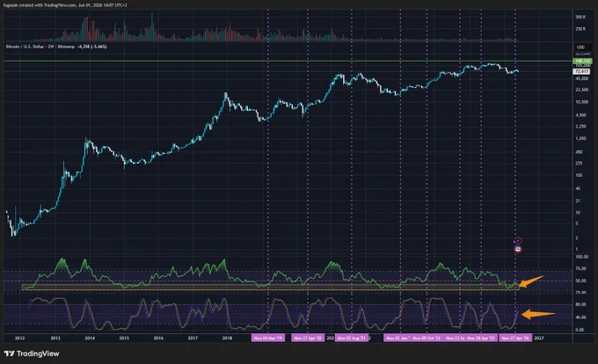Select the green 140,742 price label
This screenshot has height=364, width=598.
(582, 61)
